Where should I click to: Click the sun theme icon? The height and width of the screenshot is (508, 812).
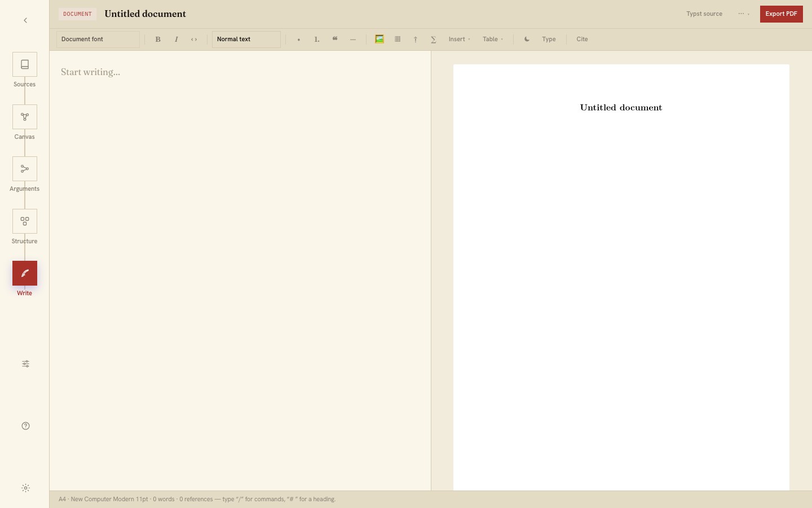(25, 488)
